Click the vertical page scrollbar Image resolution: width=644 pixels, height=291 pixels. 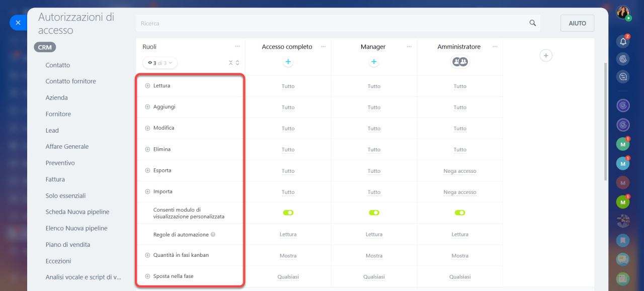click(605, 116)
